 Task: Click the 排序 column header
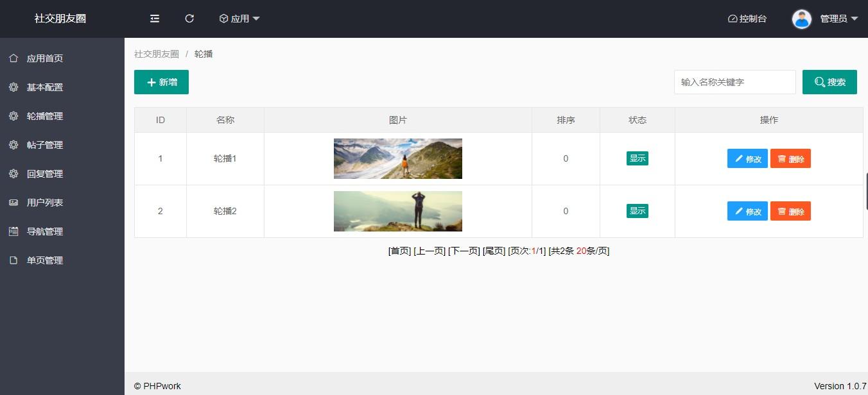pos(566,120)
